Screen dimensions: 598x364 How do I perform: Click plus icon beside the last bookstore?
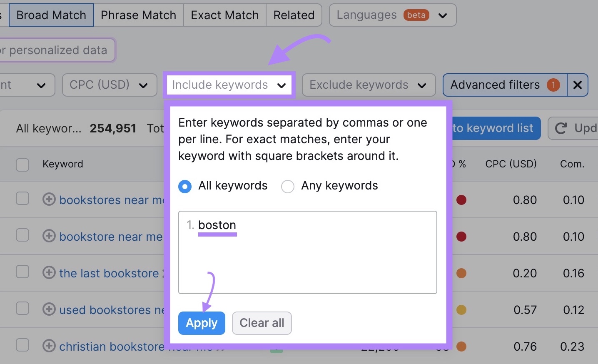coord(49,273)
